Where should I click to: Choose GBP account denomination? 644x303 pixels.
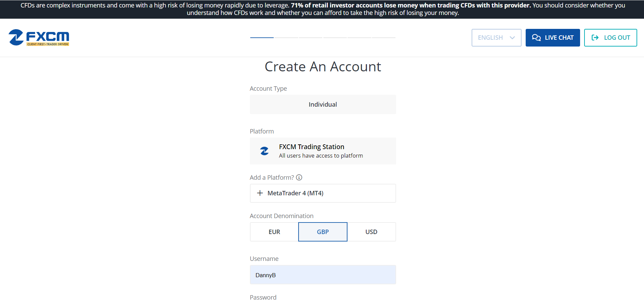[323, 232]
